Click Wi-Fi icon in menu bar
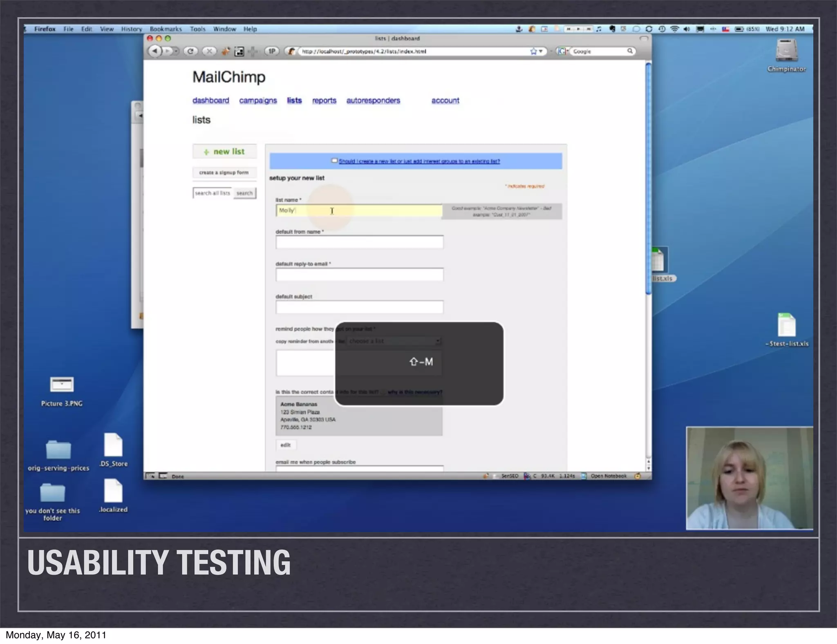 (x=675, y=29)
